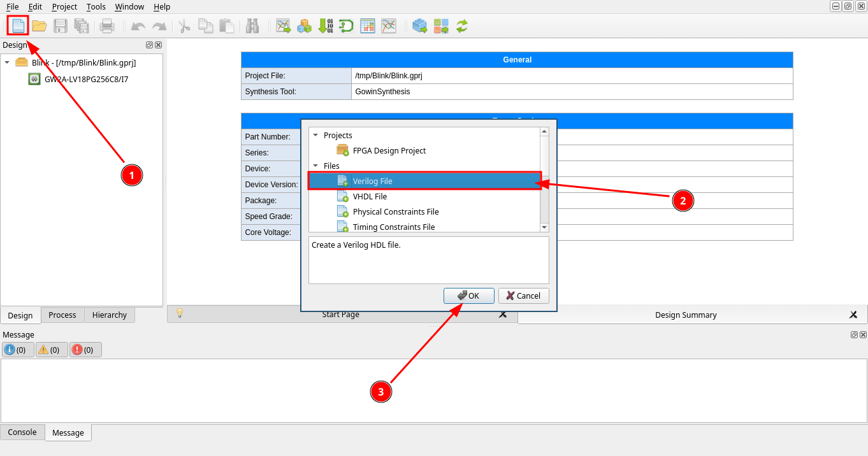Image resolution: width=868 pixels, height=456 pixels.
Task: Collapse the Projects group in dialog
Action: (315, 135)
